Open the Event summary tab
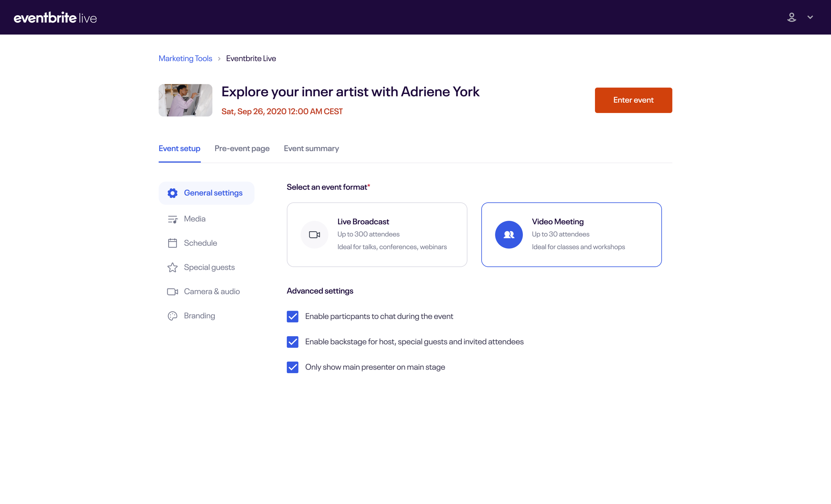 pyautogui.click(x=311, y=148)
